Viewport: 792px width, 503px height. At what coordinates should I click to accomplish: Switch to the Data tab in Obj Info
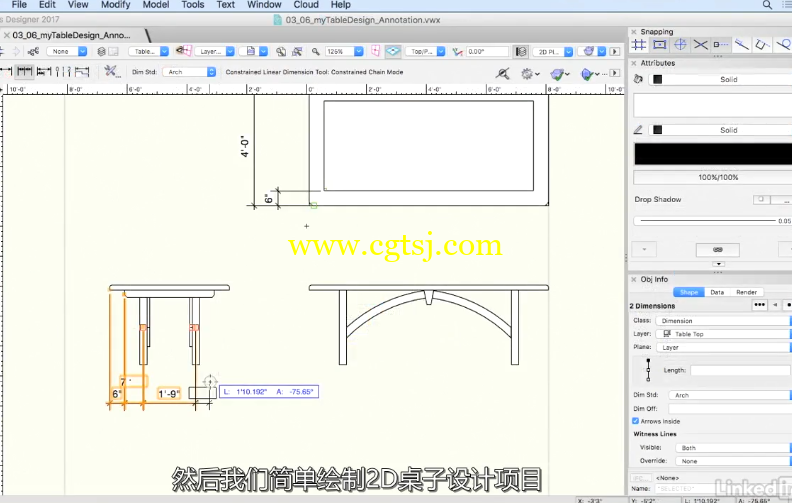[717, 292]
